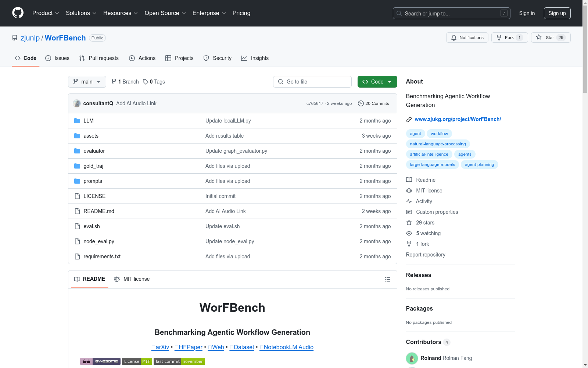Open the evaluator folder icon
Viewport: 588px width, 368px height.
77,151
